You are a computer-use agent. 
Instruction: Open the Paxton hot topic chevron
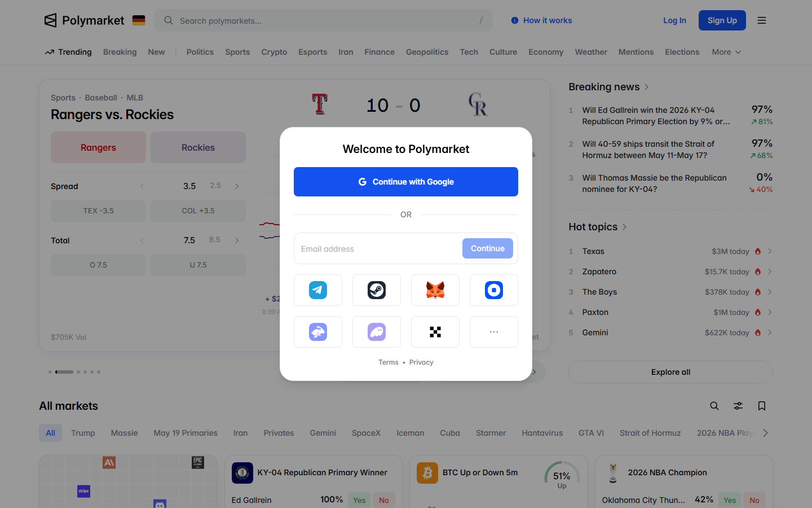770,312
